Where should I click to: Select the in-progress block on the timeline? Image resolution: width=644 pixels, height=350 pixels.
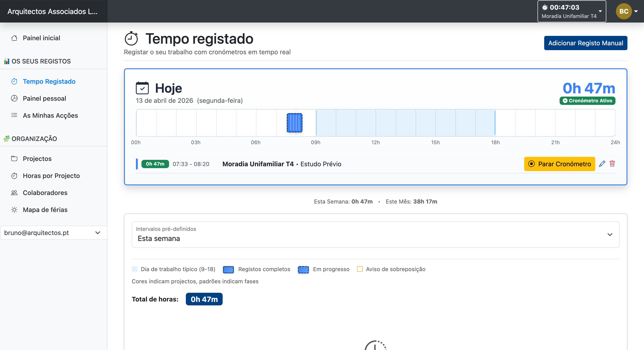pyautogui.click(x=294, y=123)
